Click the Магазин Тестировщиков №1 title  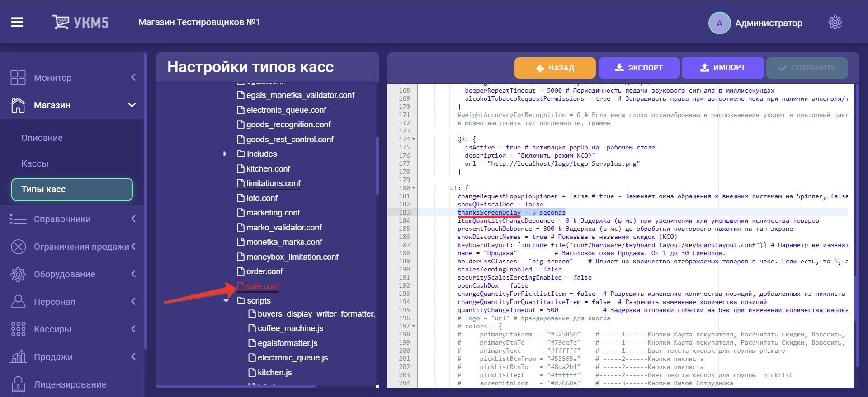pyautogui.click(x=199, y=22)
